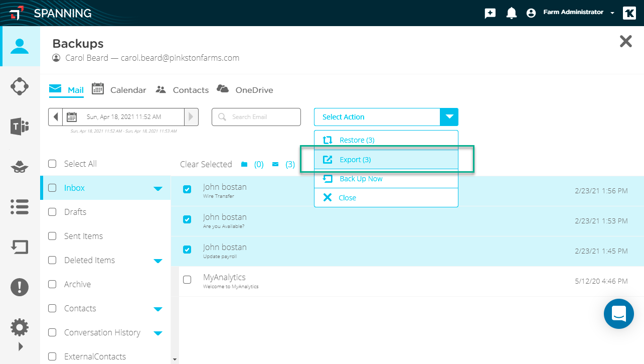This screenshot has width=644, height=364.
Task: Open the Teams icon in sidebar
Action: [x=20, y=126]
